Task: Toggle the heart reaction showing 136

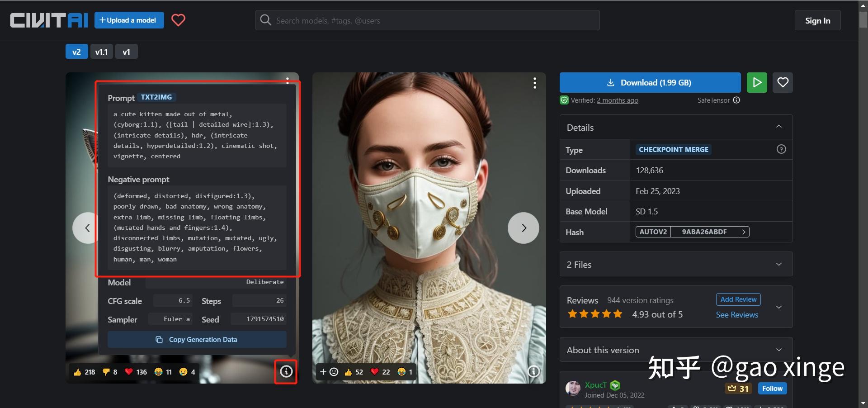Action: [x=136, y=372]
